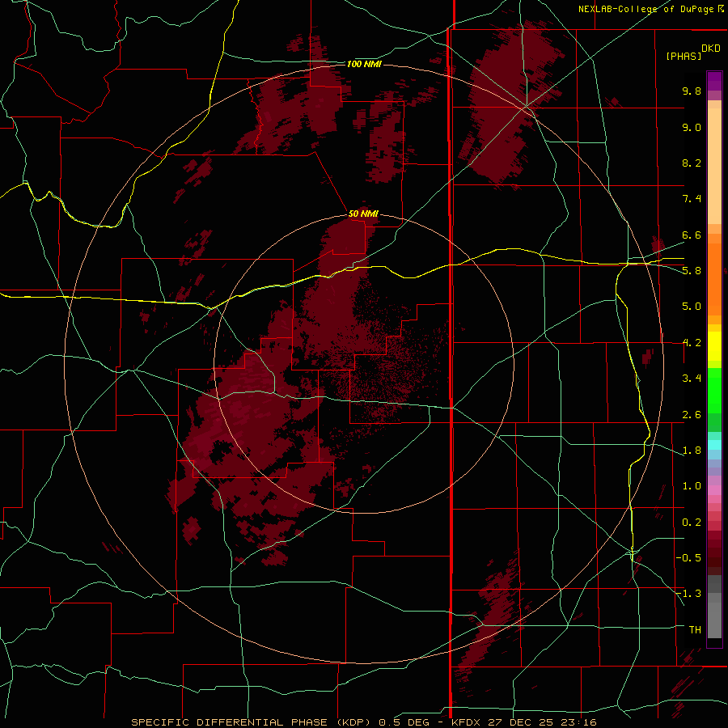The image size is (728, 728).
Task: Pick the orange segment of the color bar
Action: (714, 280)
